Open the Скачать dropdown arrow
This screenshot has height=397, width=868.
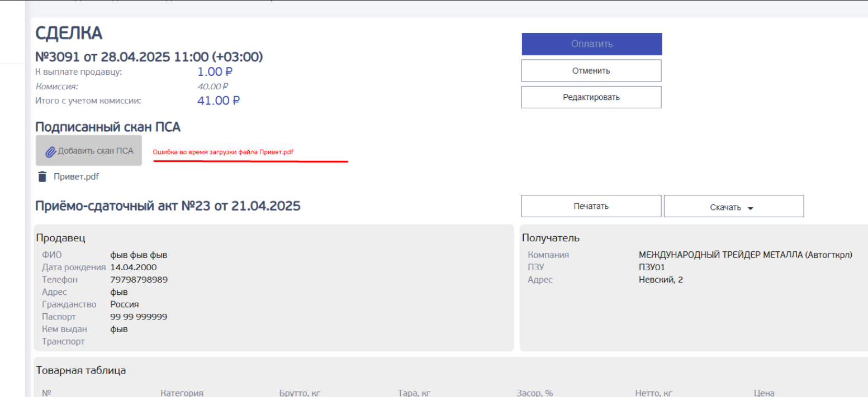point(750,208)
